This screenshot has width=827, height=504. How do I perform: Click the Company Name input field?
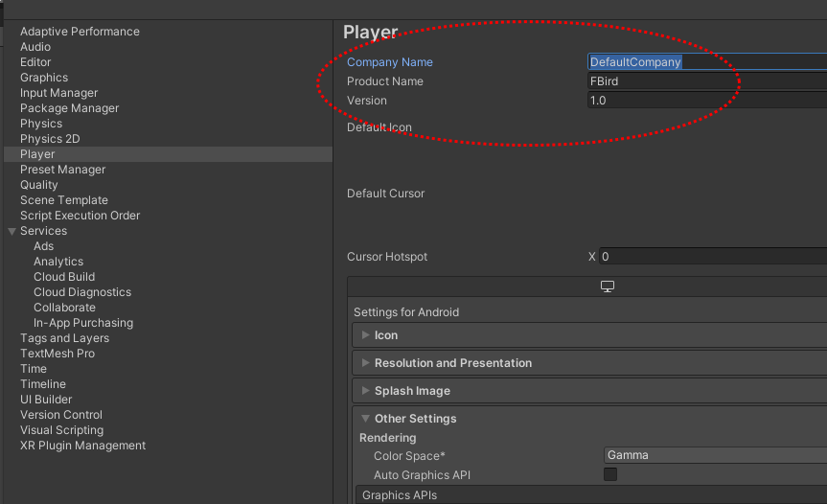pyautogui.click(x=707, y=61)
